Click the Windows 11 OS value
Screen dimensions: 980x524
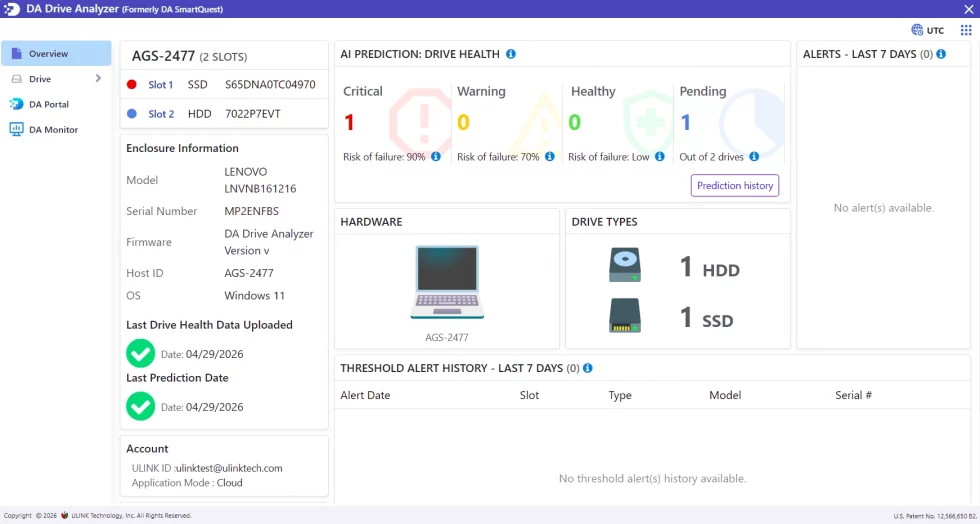pyautogui.click(x=254, y=296)
